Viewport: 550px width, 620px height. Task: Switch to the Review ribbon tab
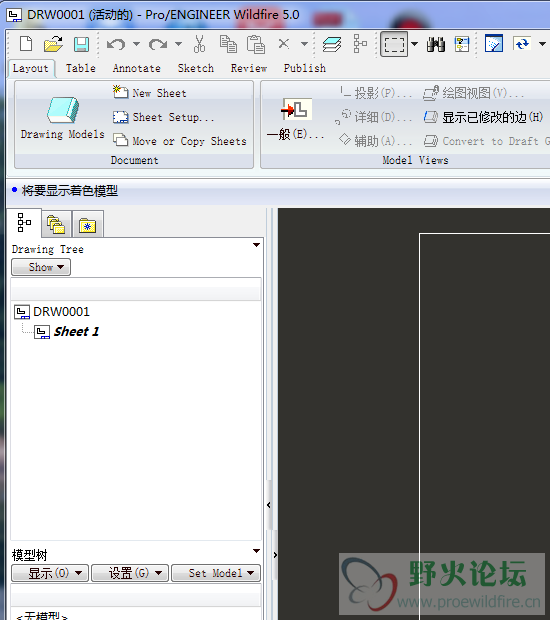point(249,68)
